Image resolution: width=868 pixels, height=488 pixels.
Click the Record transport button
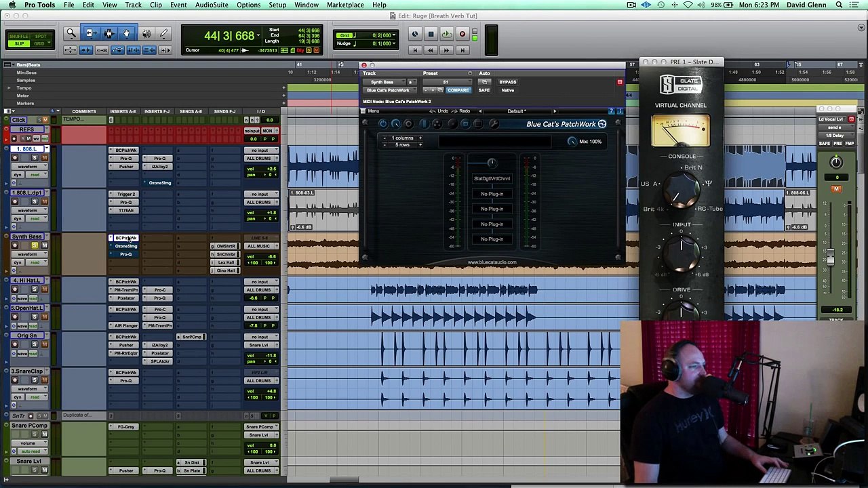tap(462, 34)
